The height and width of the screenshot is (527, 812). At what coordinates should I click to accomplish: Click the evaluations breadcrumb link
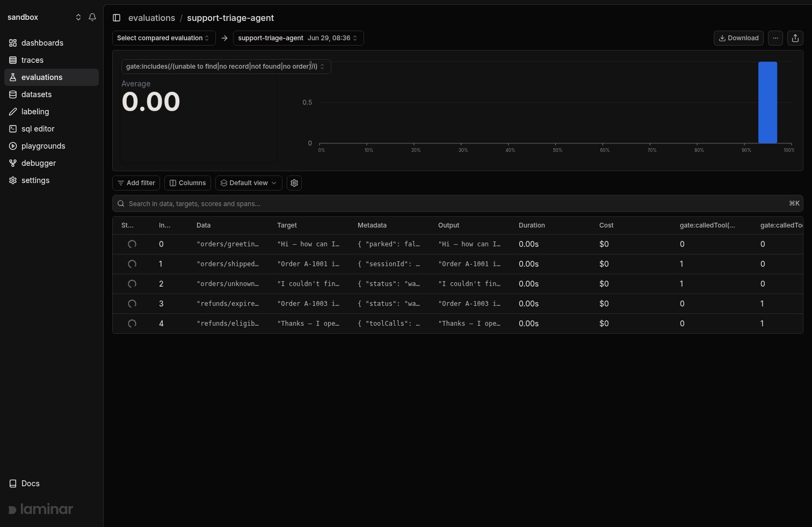151,18
